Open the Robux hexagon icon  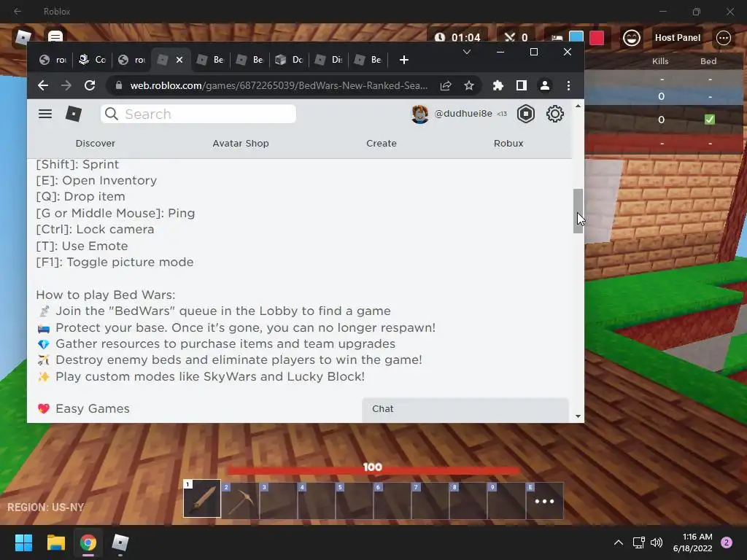tap(526, 114)
